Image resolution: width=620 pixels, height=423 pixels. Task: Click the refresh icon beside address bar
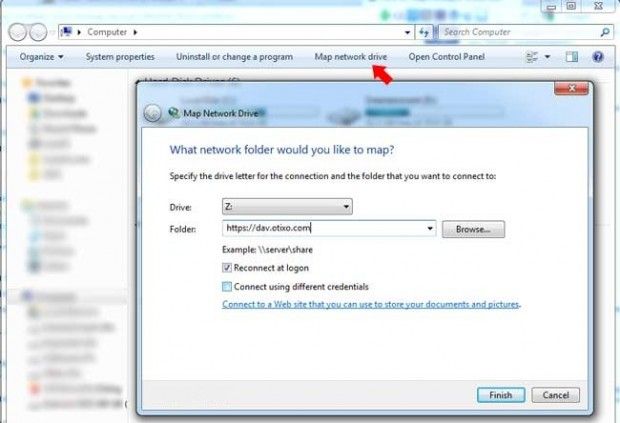(x=424, y=32)
